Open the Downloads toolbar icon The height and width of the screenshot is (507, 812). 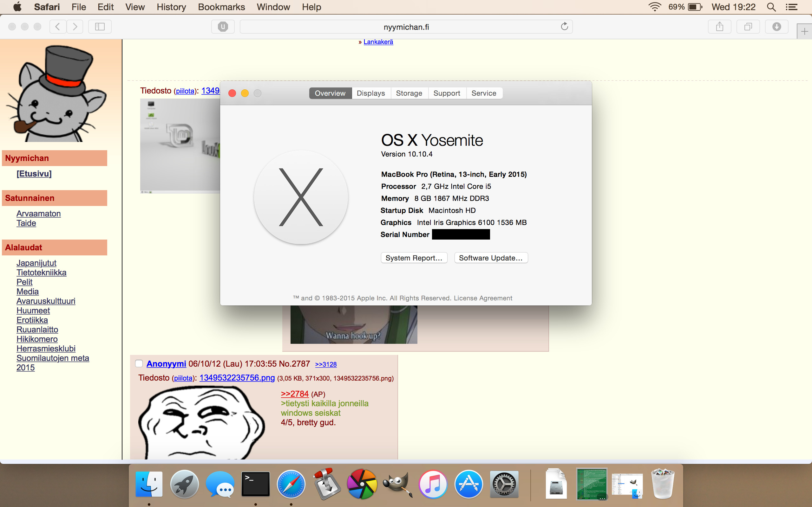(x=776, y=27)
